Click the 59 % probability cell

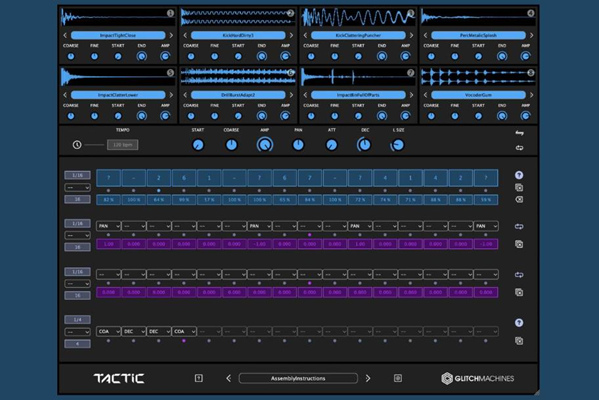point(486,200)
